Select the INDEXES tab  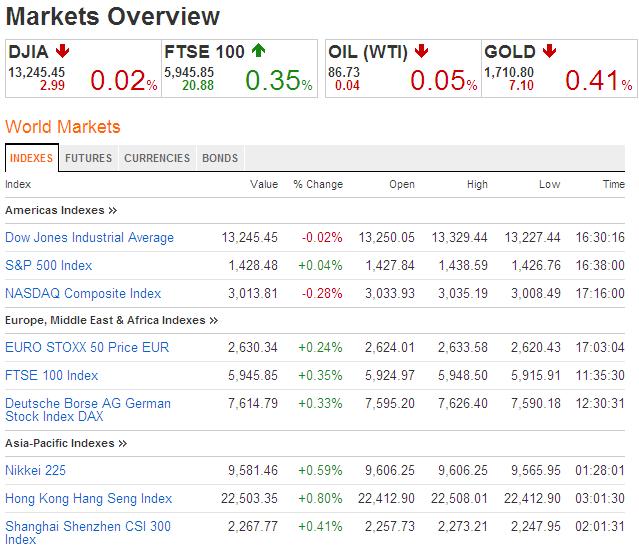31,158
